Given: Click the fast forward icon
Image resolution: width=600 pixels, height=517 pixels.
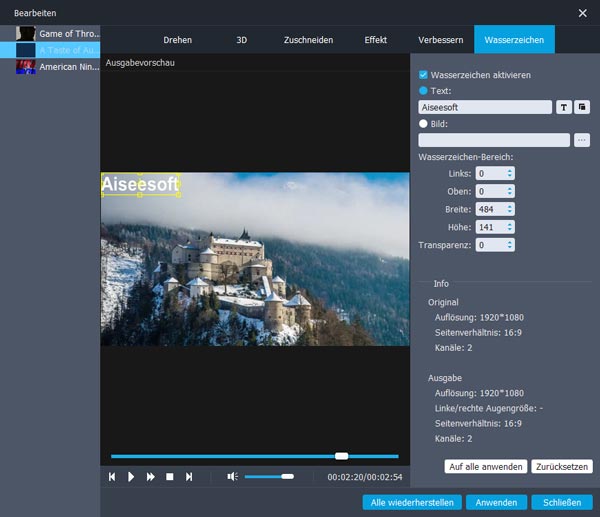Looking at the screenshot, I should [151, 477].
